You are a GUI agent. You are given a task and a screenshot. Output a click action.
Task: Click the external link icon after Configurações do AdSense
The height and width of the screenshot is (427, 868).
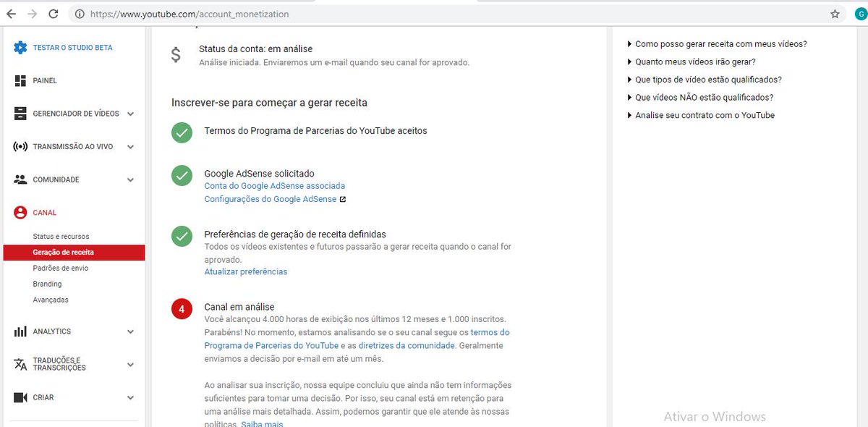343,200
